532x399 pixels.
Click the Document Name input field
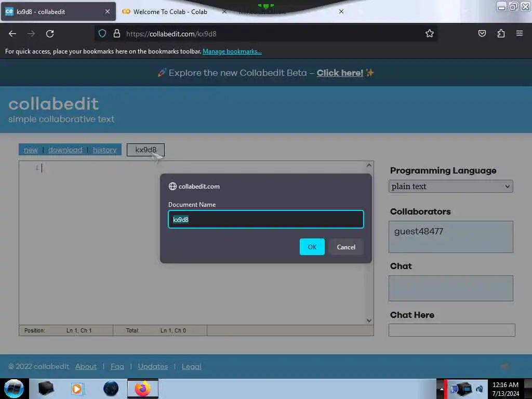pos(266,219)
